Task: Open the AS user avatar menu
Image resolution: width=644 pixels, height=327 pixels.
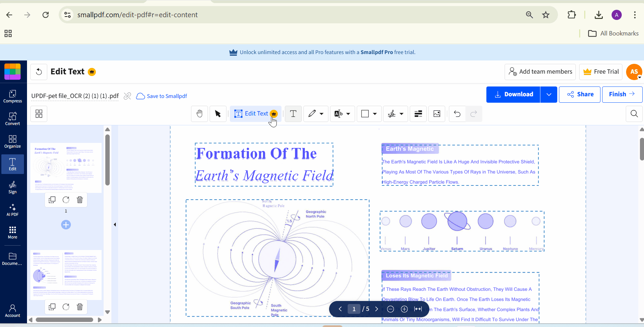Action: tap(634, 72)
